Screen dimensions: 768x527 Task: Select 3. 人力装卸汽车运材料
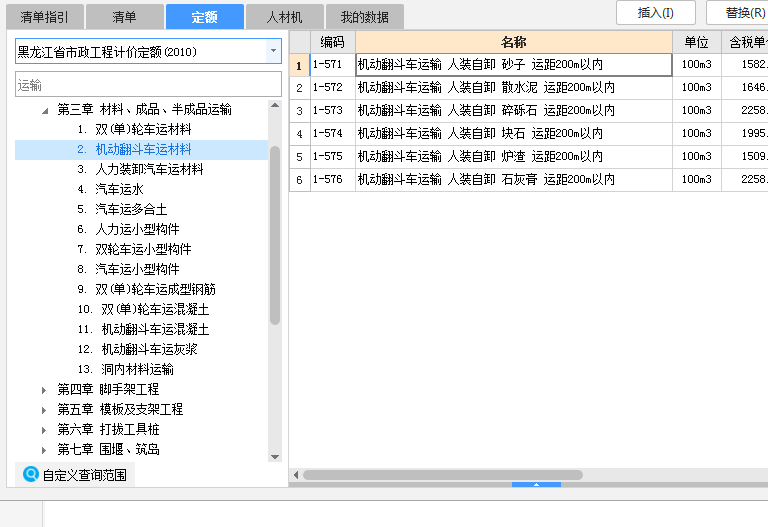pos(140,169)
